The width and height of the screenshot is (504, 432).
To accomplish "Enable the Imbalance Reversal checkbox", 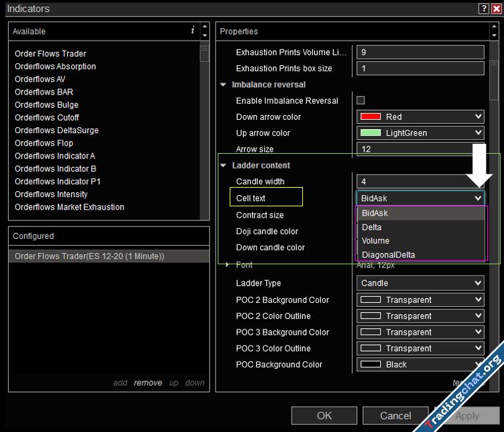I will (361, 101).
